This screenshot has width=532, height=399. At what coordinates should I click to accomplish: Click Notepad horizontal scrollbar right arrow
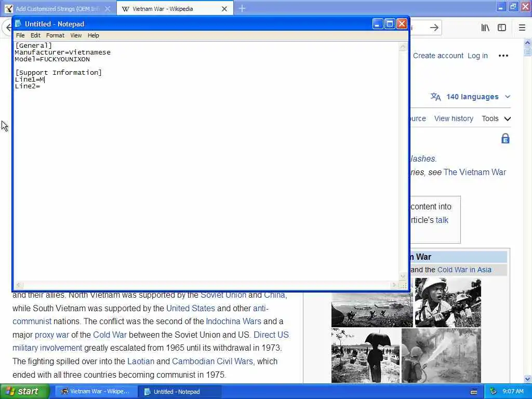[394, 285]
